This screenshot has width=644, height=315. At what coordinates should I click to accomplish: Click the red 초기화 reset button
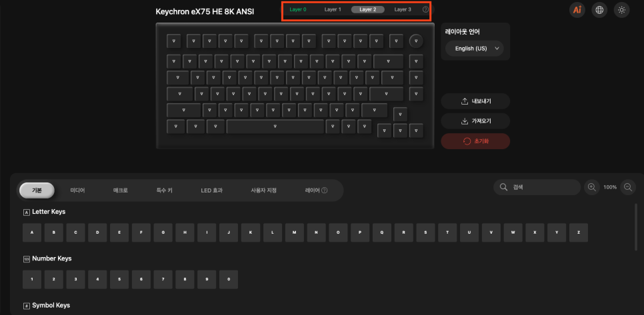tap(475, 141)
